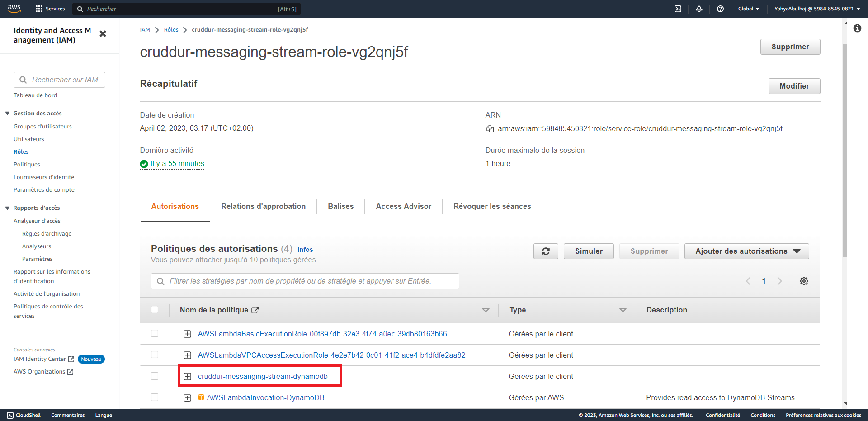Open the help question mark icon
This screenshot has width=868, height=421.
(720, 9)
